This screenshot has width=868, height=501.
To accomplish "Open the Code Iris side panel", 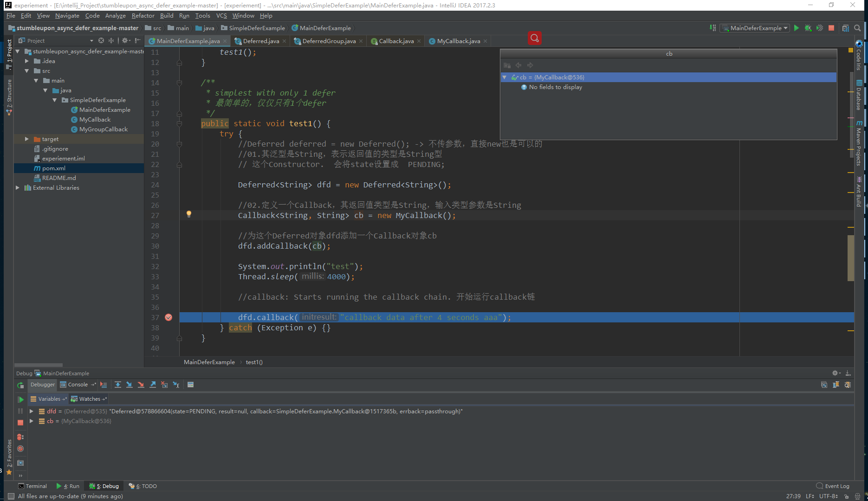I will coord(859,56).
